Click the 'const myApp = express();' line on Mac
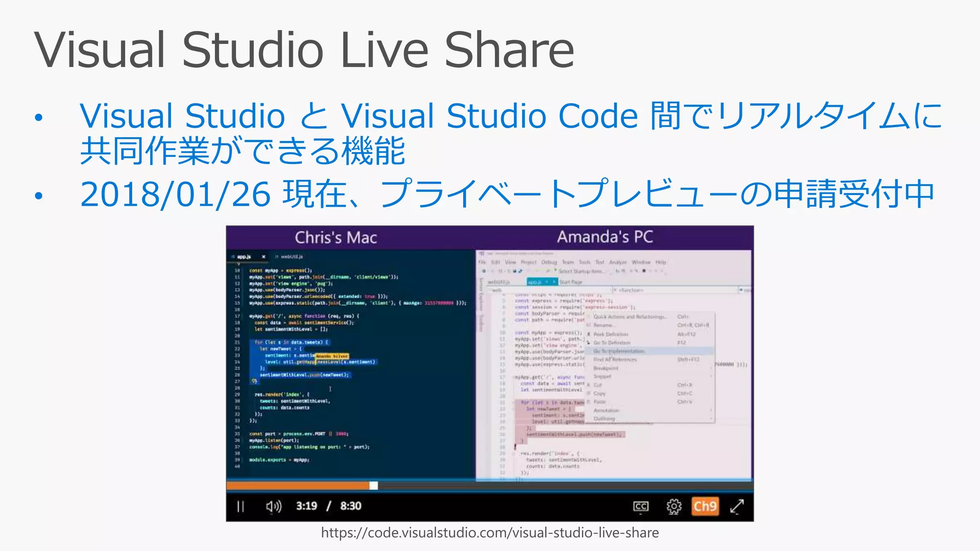Viewport: 980px width, 551px height. pos(280,270)
